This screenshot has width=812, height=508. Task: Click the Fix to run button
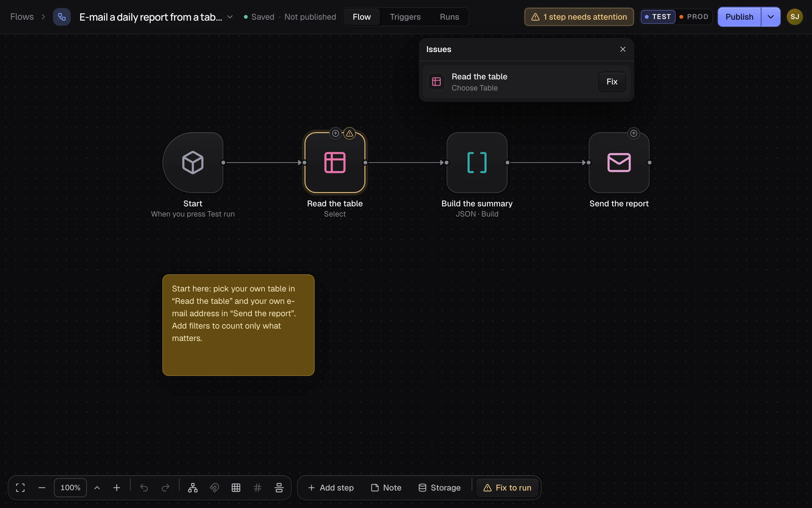click(x=507, y=487)
